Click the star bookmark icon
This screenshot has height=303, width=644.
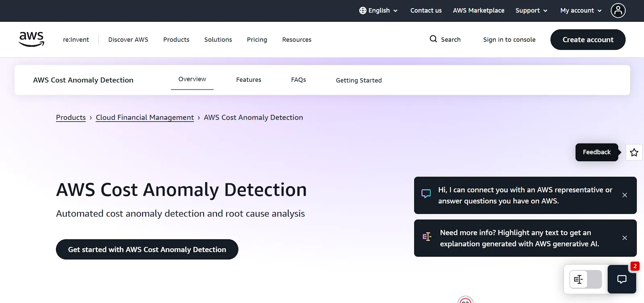point(634,152)
